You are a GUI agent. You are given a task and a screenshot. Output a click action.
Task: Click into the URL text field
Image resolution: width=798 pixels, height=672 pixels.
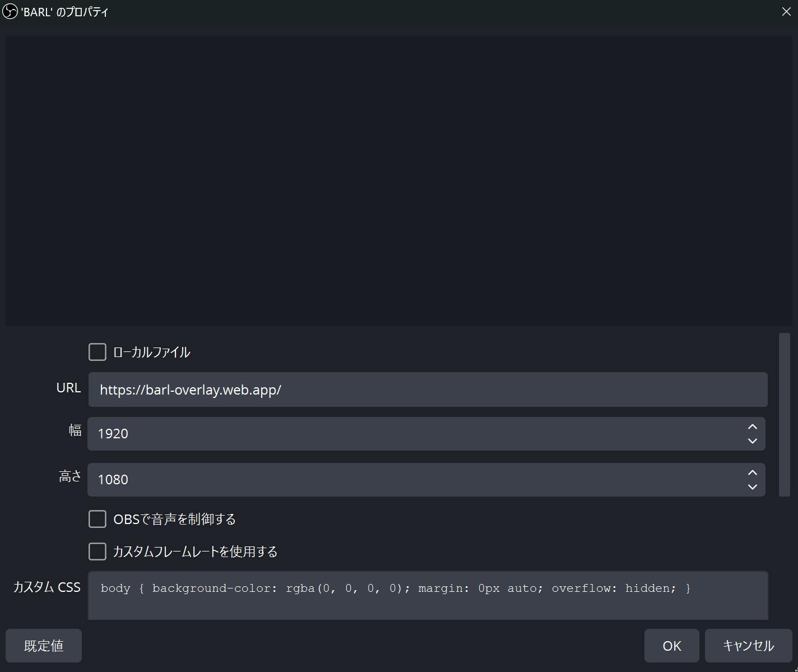pyautogui.click(x=427, y=390)
